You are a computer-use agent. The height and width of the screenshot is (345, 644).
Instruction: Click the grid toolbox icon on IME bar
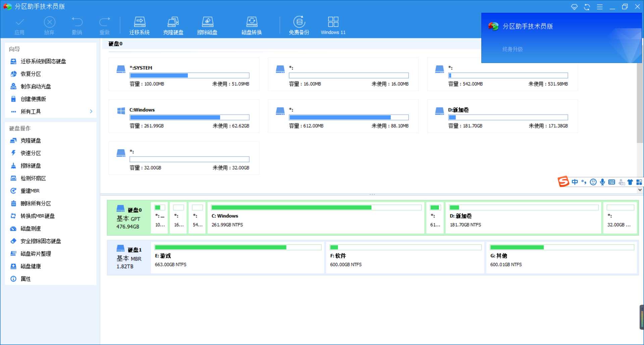click(639, 182)
